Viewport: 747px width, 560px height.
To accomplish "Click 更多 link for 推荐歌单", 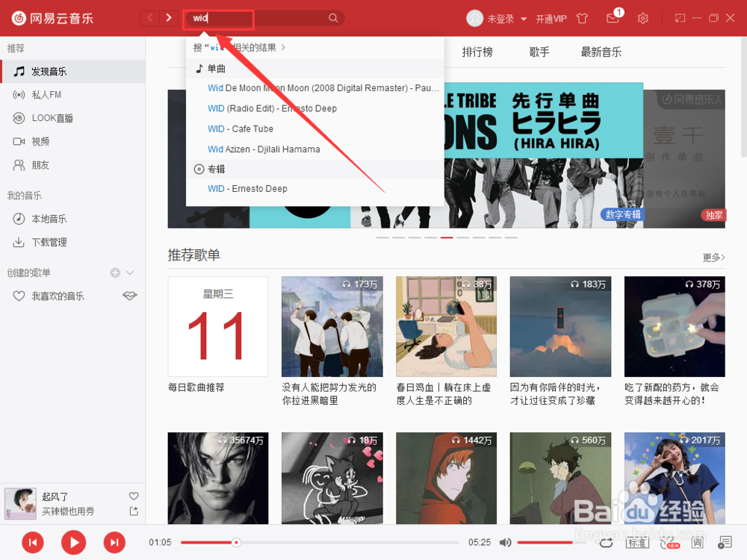I will point(713,258).
